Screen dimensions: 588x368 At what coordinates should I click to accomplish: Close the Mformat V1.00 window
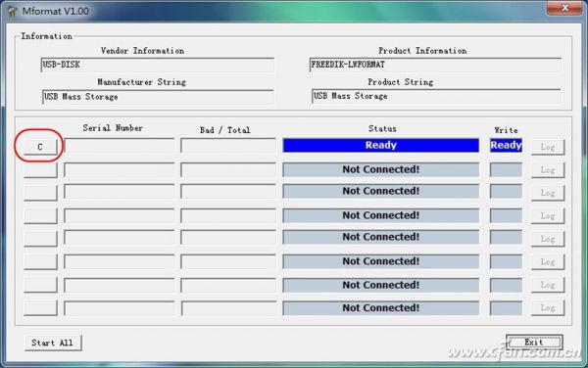pos(565,8)
